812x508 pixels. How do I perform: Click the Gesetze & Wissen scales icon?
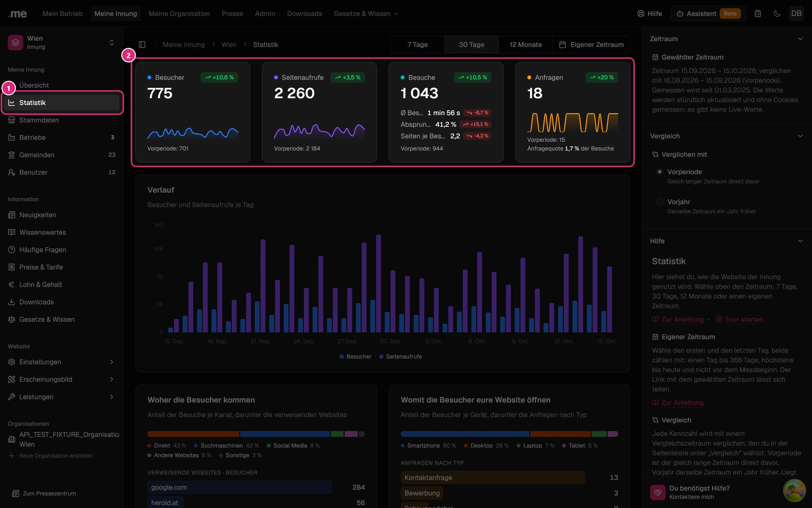pos(12,320)
